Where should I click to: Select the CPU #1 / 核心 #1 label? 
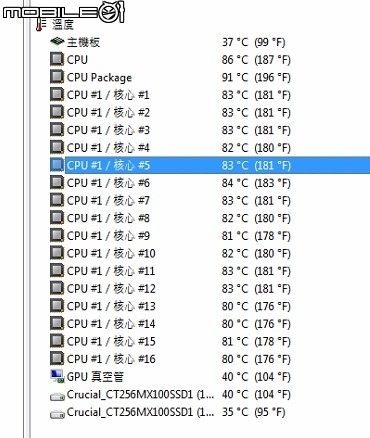tap(108, 95)
